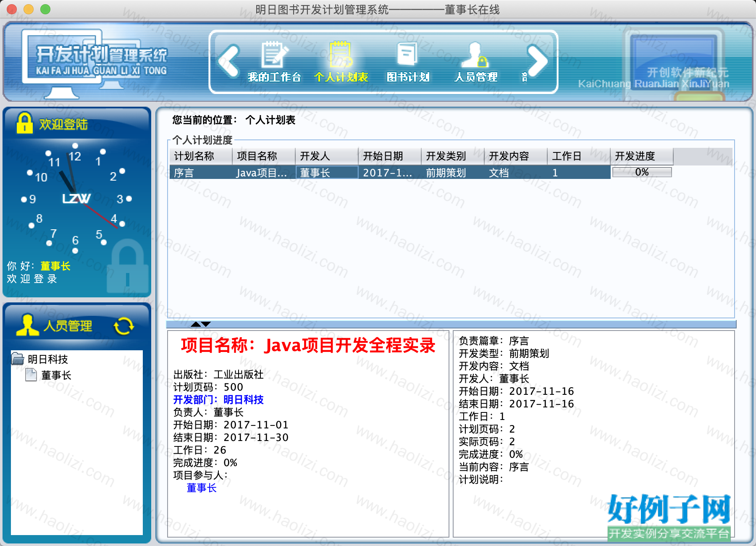Click the 我的工作台 tab label
Image resolution: width=756 pixels, height=546 pixels.
274,77
